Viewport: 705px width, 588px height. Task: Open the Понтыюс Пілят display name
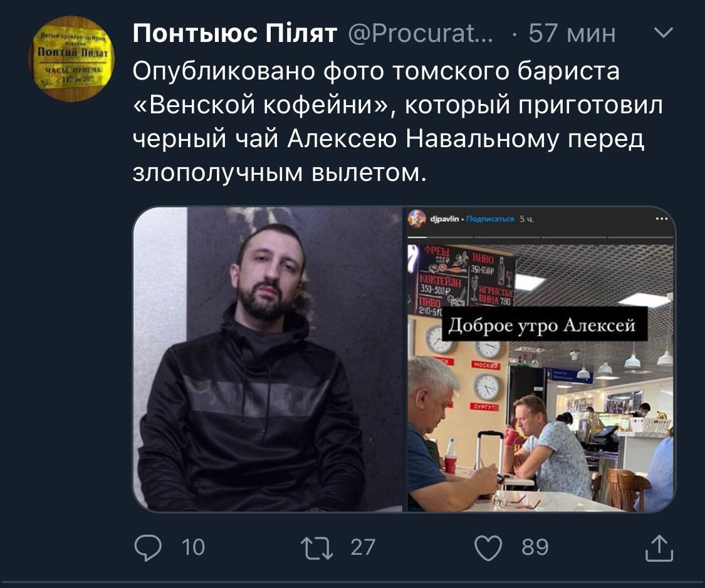pyautogui.click(x=235, y=33)
